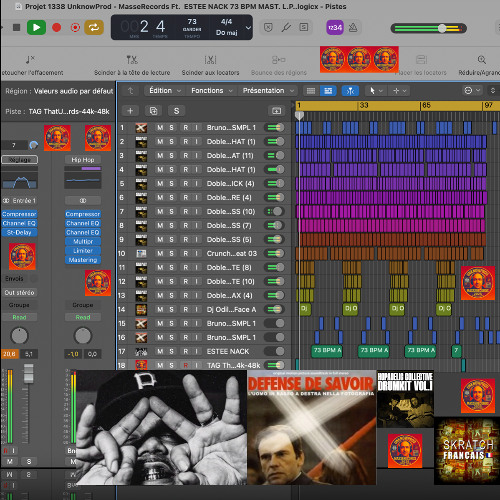Click the Duplicate Track icon
The image size is (500, 500).
(x=153, y=111)
